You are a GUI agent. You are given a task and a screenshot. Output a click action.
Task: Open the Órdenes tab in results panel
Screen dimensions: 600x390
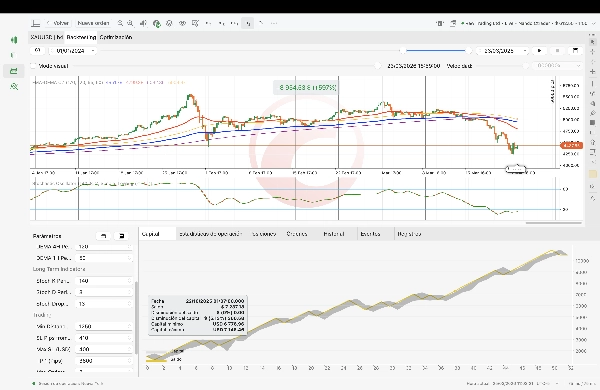click(x=297, y=234)
